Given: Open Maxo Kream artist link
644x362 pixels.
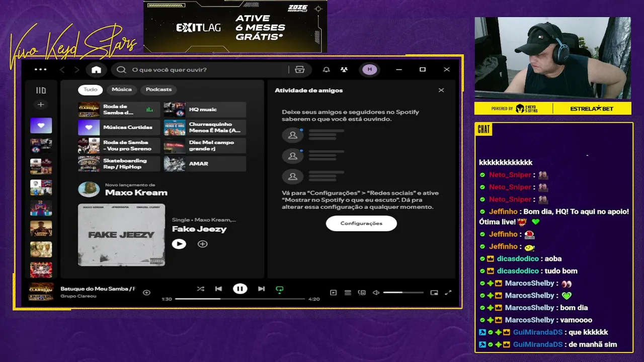Looking at the screenshot, I should [x=136, y=193].
